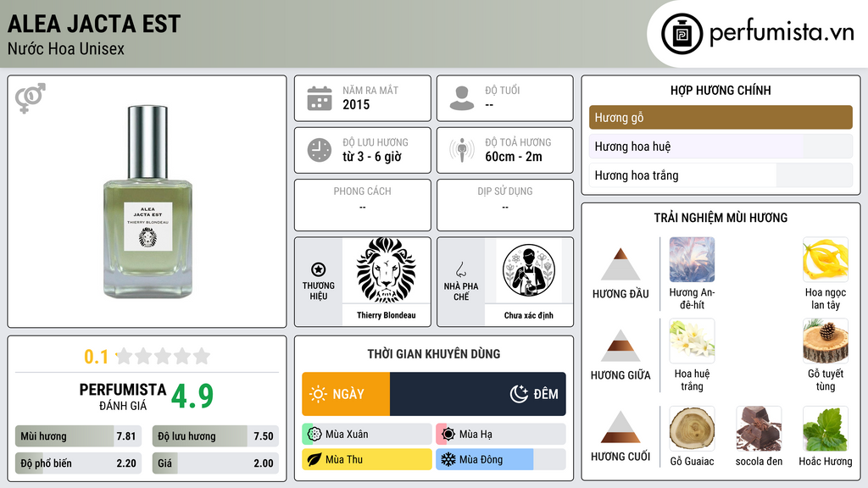
Task: Select the Hoa ngọc lan tây note image
Action: click(826, 259)
